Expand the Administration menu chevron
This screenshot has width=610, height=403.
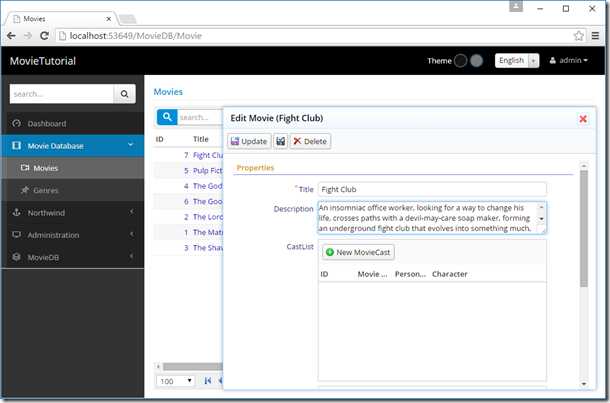(x=131, y=234)
